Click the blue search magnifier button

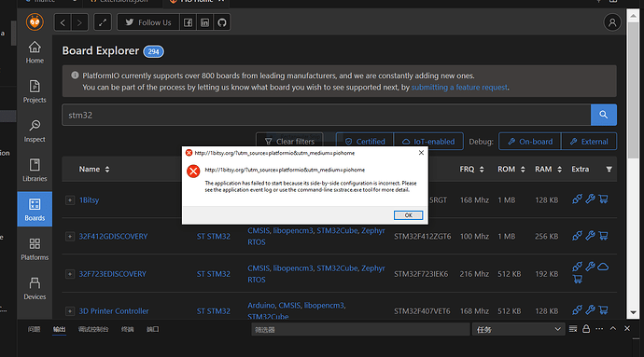pyautogui.click(x=603, y=115)
